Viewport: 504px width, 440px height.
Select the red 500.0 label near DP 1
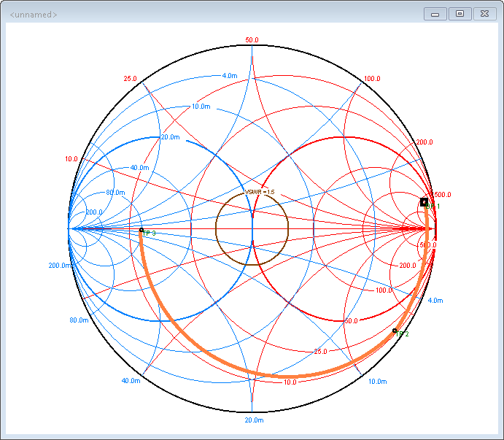(x=443, y=195)
